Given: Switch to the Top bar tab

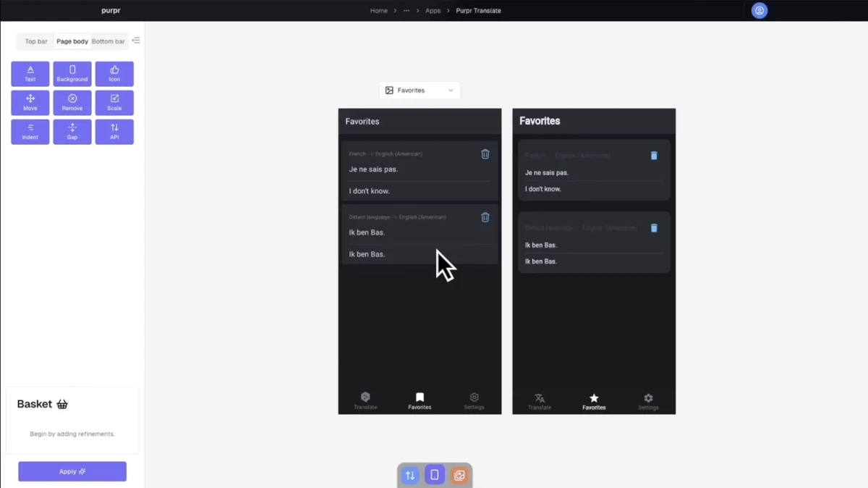Looking at the screenshot, I should pyautogui.click(x=36, y=41).
